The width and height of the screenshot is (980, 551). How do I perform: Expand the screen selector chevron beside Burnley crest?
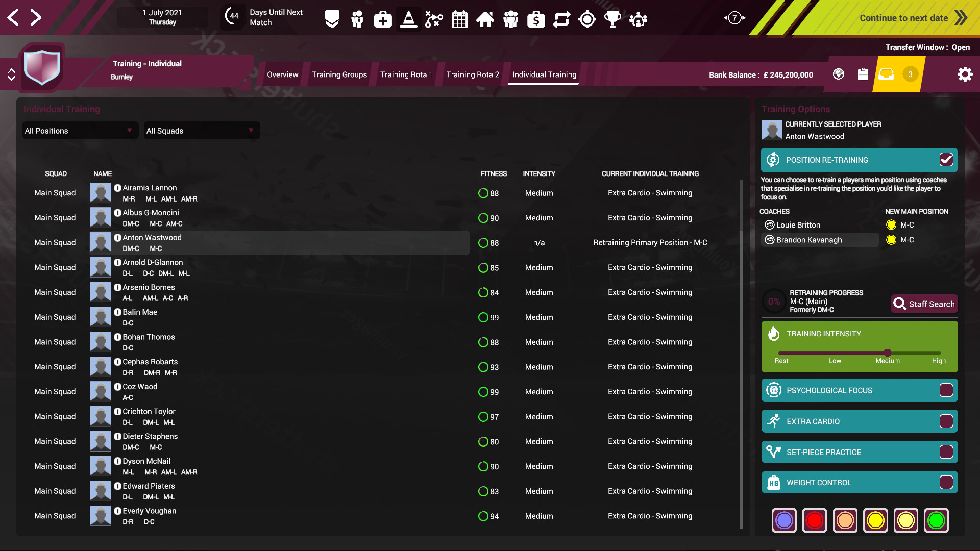click(11, 74)
